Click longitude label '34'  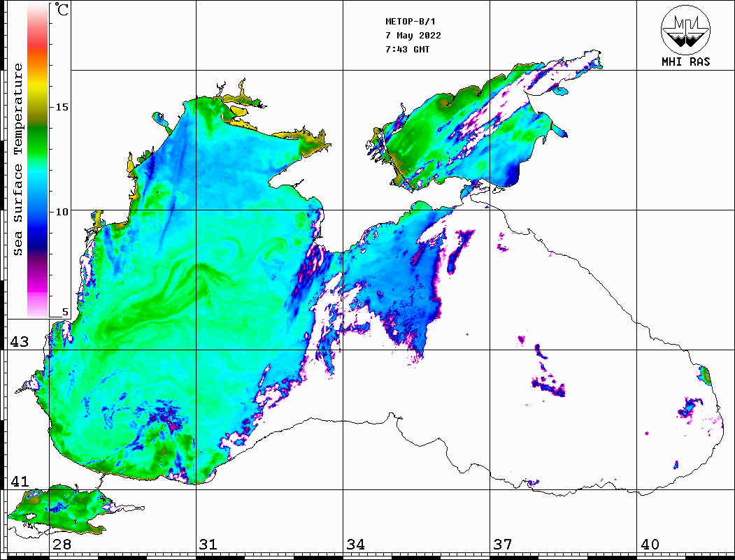tap(355, 544)
